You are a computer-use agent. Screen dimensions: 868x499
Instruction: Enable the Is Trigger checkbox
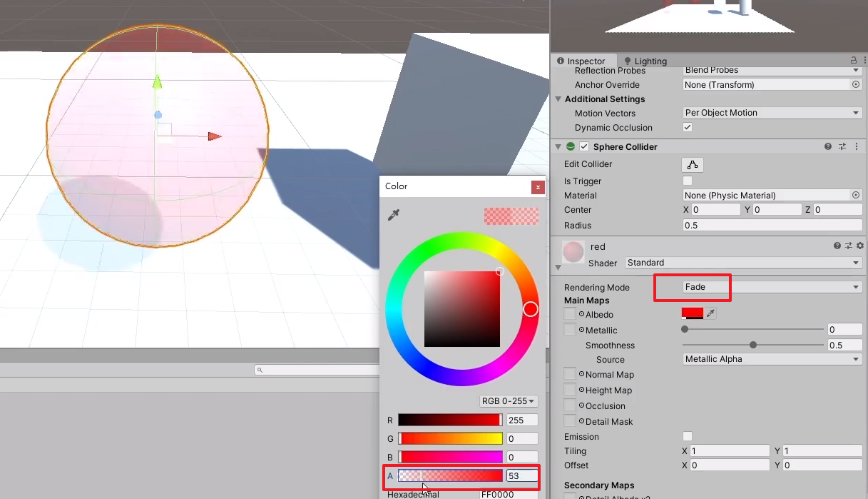tap(687, 181)
